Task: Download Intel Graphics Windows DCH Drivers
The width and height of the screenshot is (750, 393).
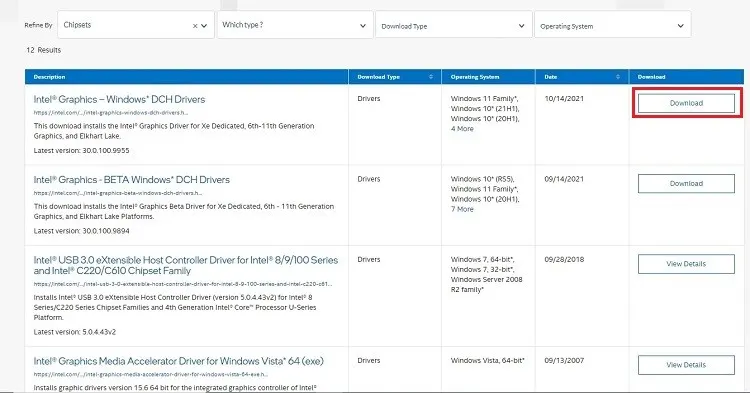Action: coord(686,103)
